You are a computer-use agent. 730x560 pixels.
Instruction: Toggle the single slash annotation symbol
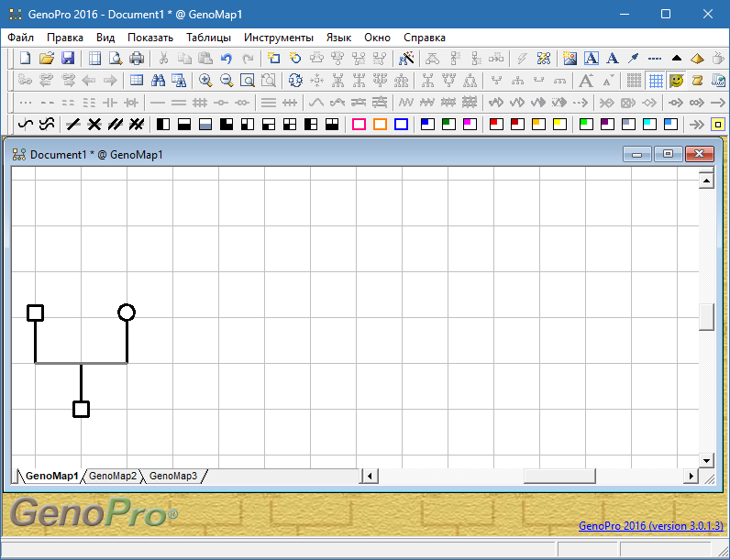tap(72, 124)
